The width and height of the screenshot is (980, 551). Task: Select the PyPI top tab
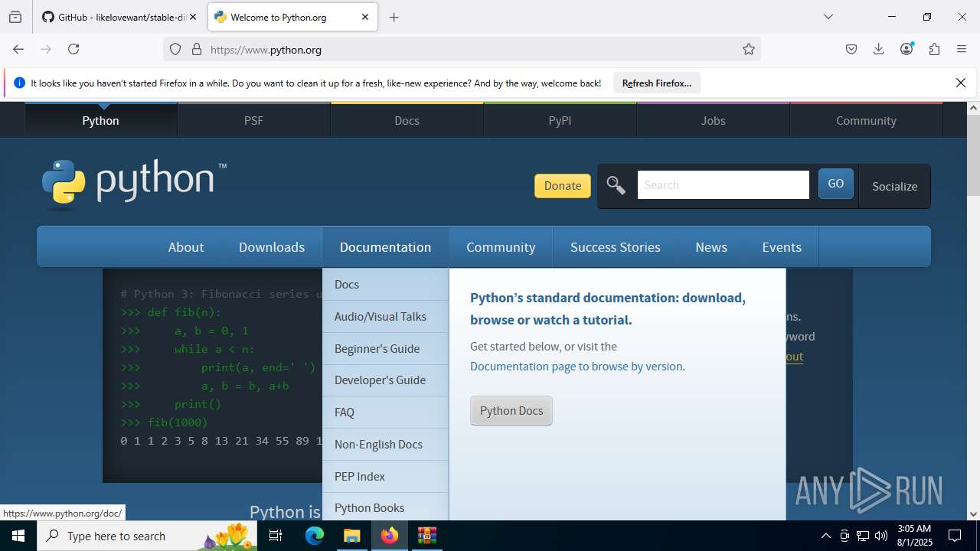pyautogui.click(x=560, y=120)
